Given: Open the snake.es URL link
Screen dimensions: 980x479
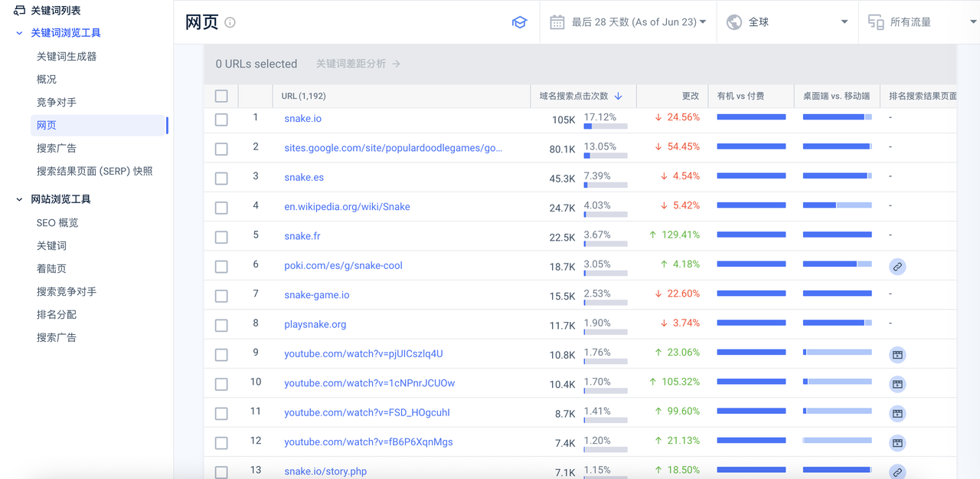Looking at the screenshot, I should pos(304,177).
